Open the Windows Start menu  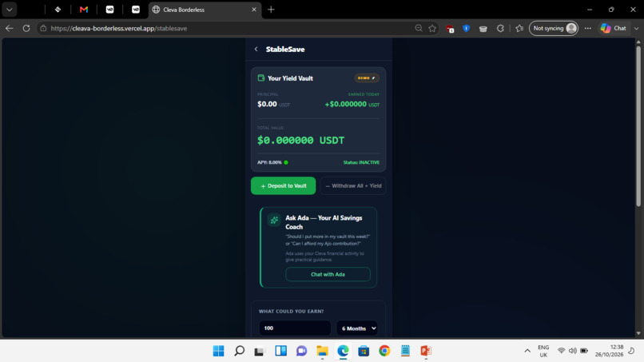[x=218, y=351]
